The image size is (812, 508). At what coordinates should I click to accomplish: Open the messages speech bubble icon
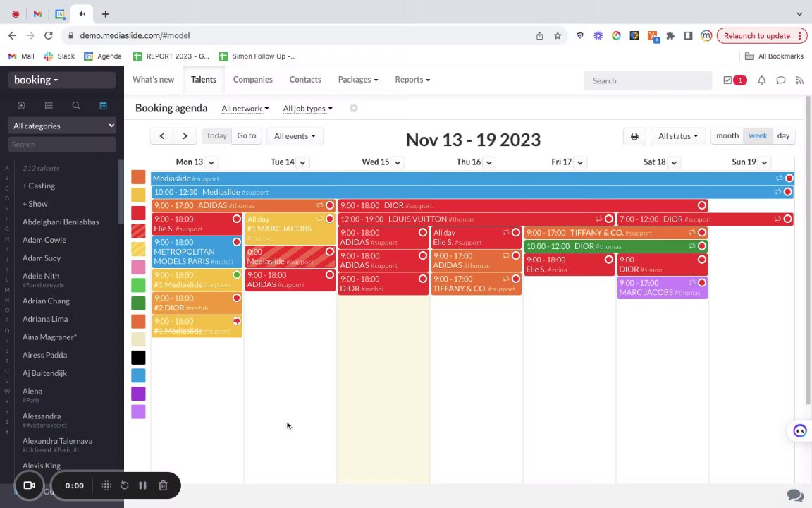click(x=781, y=80)
